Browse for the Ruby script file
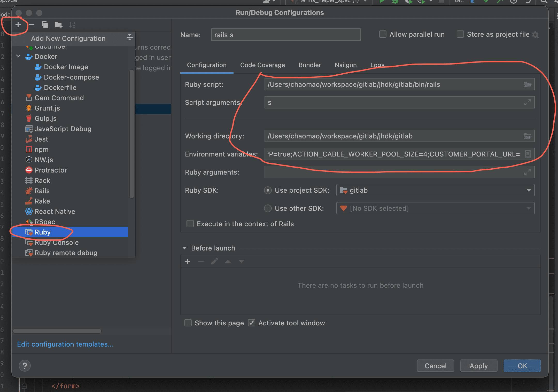This screenshot has width=558, height=392. point(528,84)
